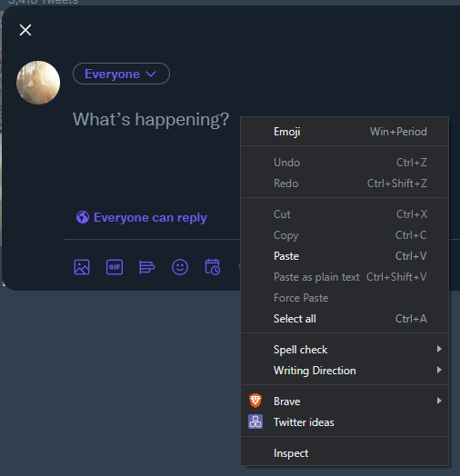Expand the Brave submenu arrow
This screenshot has width=460, height=476.
point(439,401)
